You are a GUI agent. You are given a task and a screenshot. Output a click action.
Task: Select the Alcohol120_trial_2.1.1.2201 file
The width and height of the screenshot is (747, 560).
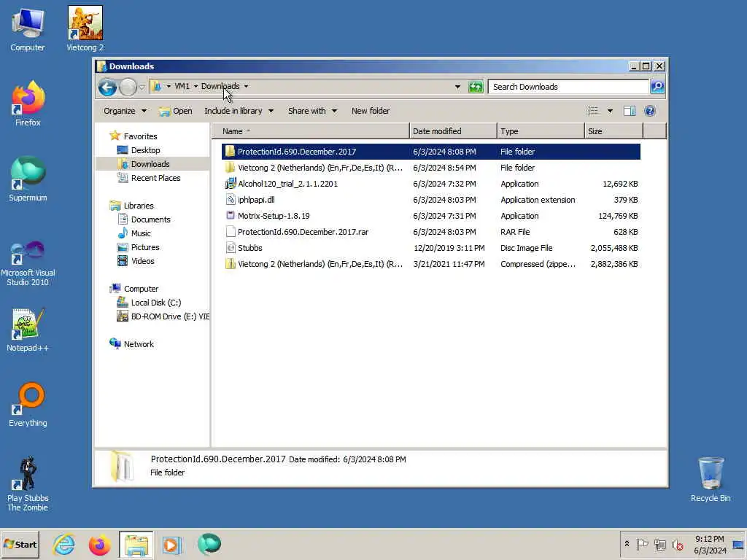430,184
